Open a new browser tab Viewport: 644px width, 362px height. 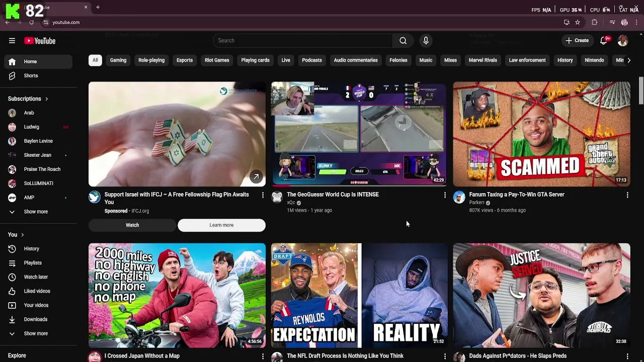click(x=98, y=7)
